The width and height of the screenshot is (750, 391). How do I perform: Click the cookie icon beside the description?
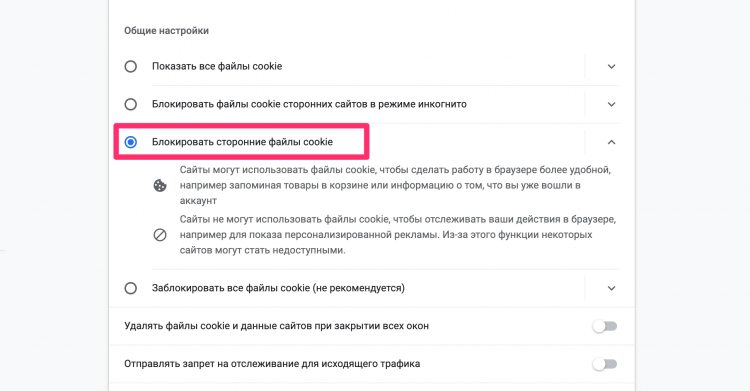tap(160, 185)
